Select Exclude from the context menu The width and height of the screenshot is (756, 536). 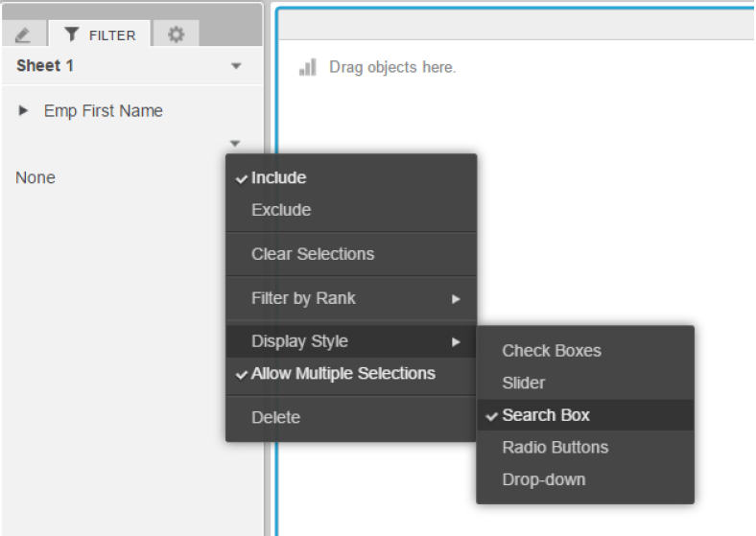281,210
